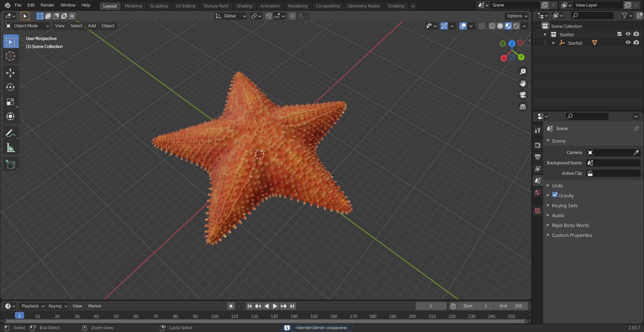
Task: Toggle the Gravity checkbox
Action: pyautogui.click(x=555, y=195)
